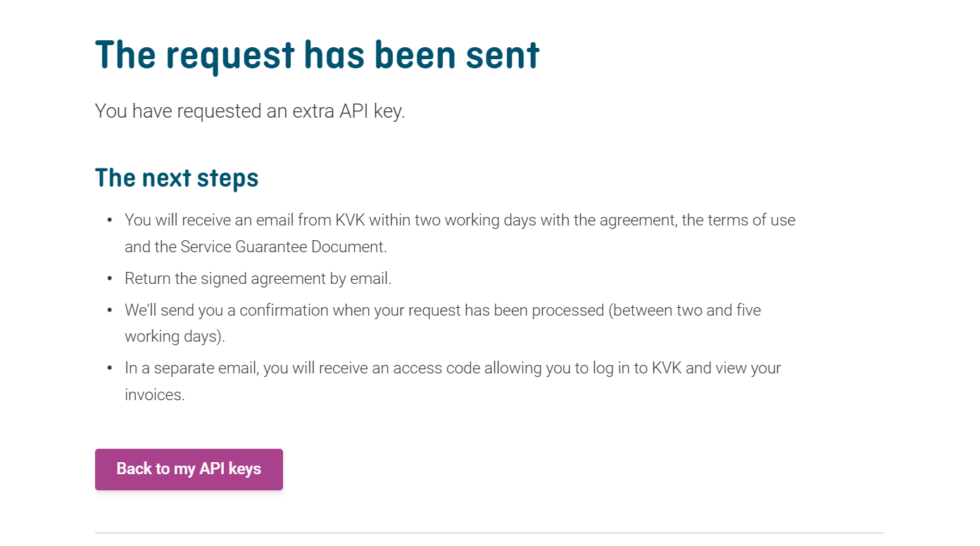The height and width of the screenshot is (546, 980).
Task: Click the text Service Guarantee Document
Action: 282,247
